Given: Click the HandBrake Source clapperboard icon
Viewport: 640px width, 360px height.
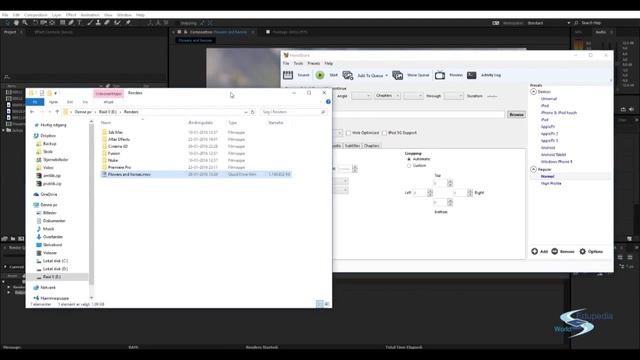Looking at the screenshot, I should 288,75.
